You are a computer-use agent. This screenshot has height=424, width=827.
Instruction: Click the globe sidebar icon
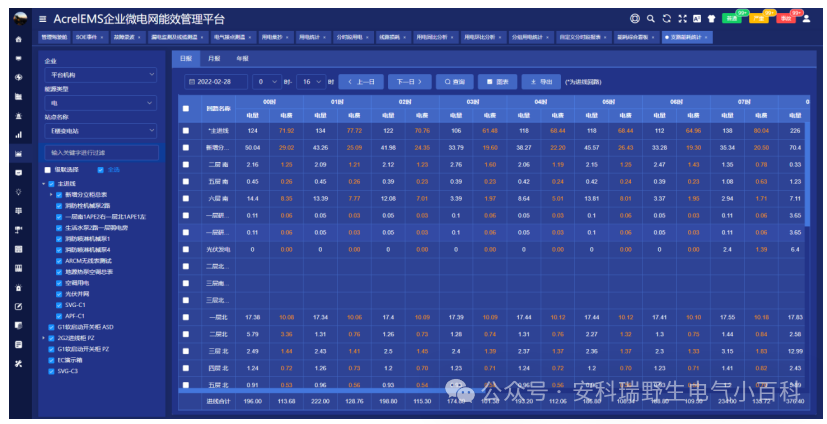(x=18, y=77)
